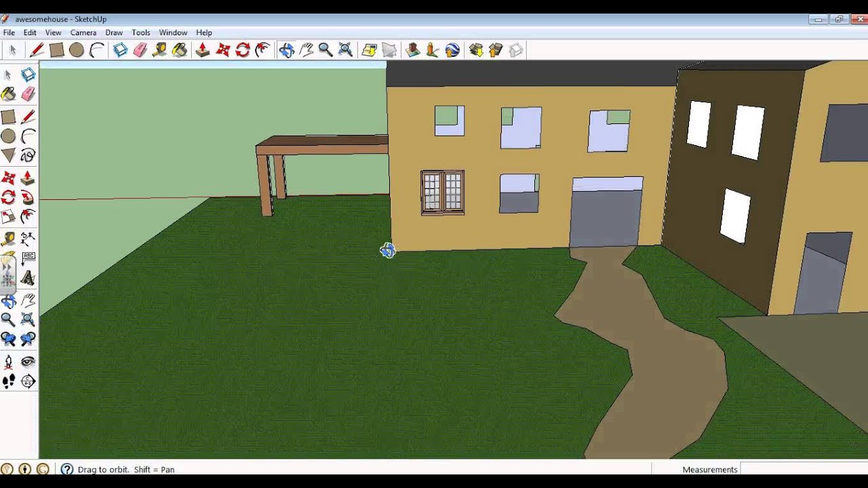Go to Next camera view
868x488 pixels.
(28, 339)
